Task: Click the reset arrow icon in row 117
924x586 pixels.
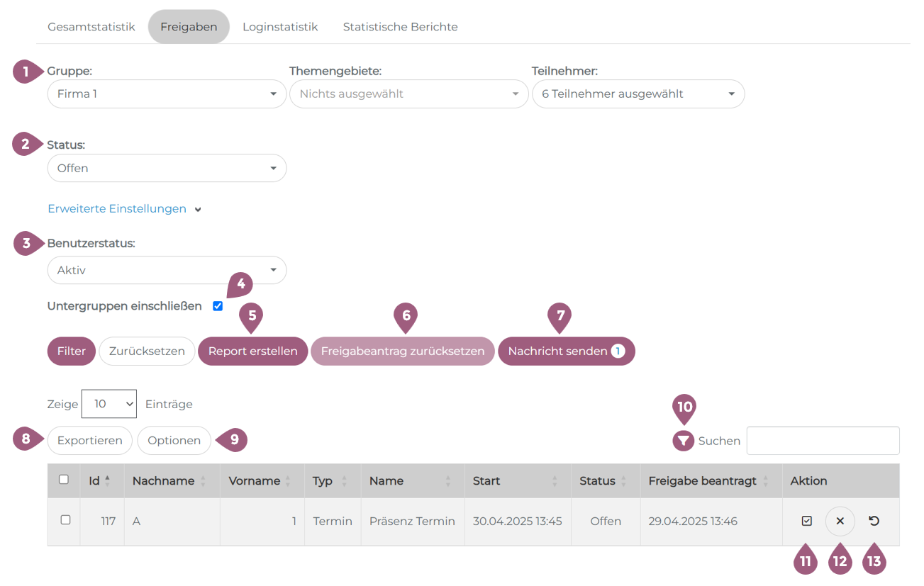Action: coord(874,521)
